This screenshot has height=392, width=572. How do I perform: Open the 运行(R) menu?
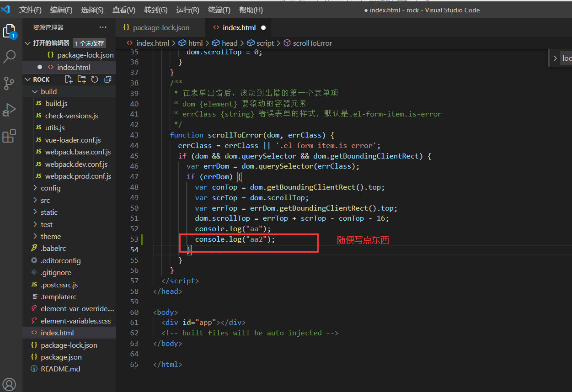(x=187, y=10)
